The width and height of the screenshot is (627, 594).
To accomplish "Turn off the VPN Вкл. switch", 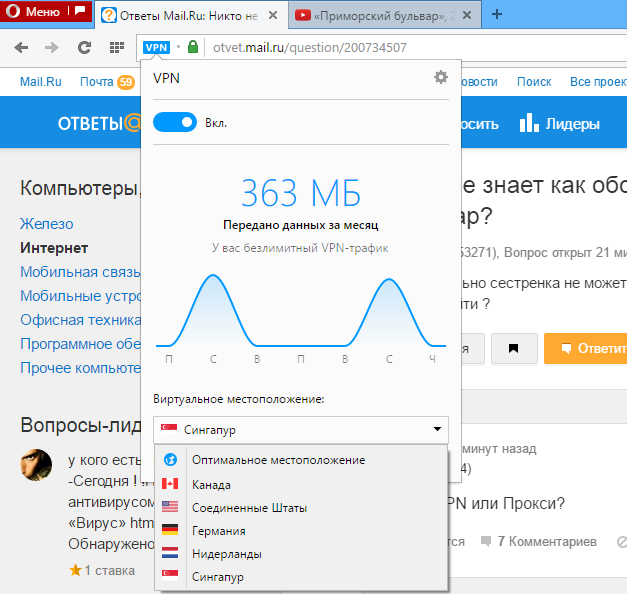I will [x=175, y=122].
